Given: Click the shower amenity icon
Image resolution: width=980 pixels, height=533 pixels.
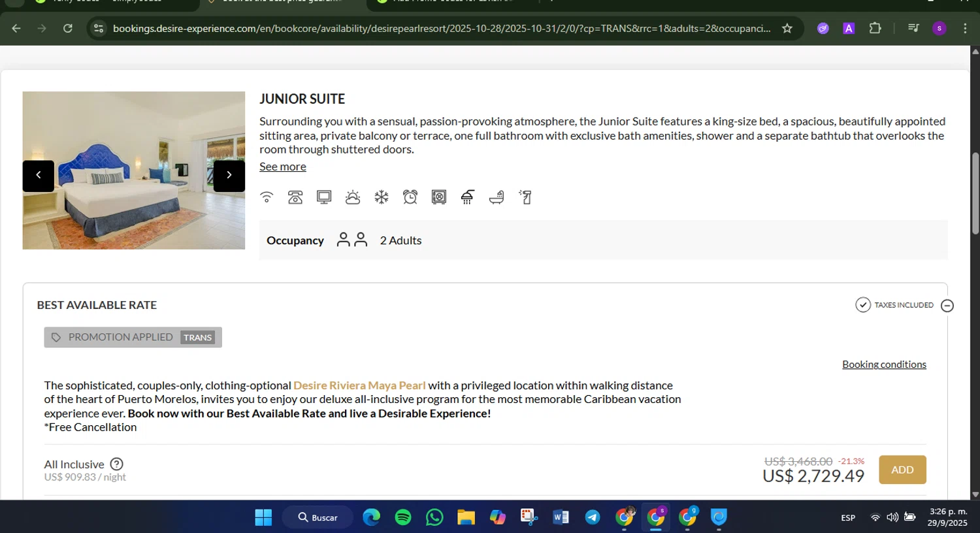Looking at the screenshot, I should click(x=468, y=197).
